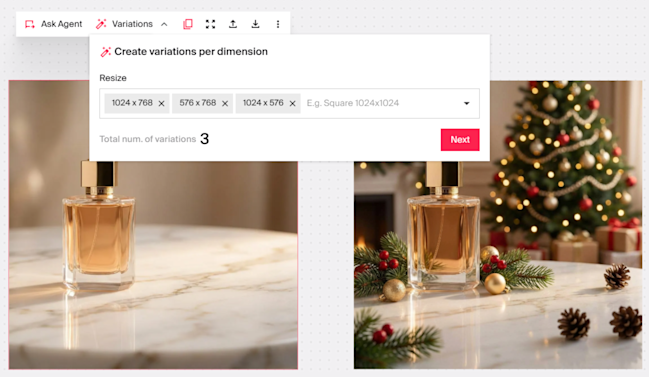Click the upload icon in toolbar
The height and width of the screenshot is (377, 649).
point(233,24)
